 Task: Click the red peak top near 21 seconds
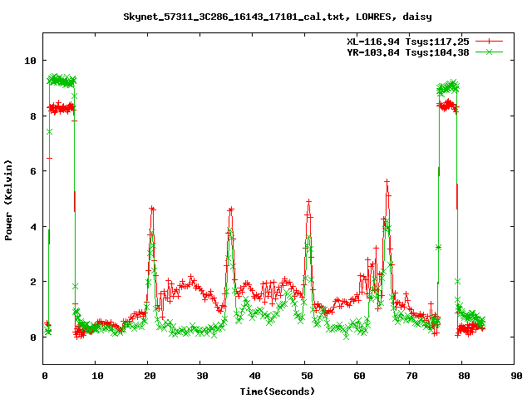(x=152, y=209)
